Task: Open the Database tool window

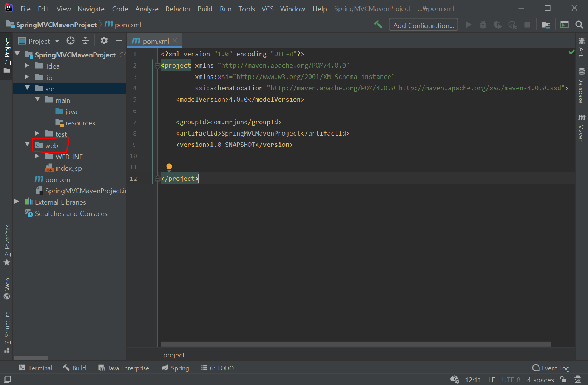Action: 581,85
